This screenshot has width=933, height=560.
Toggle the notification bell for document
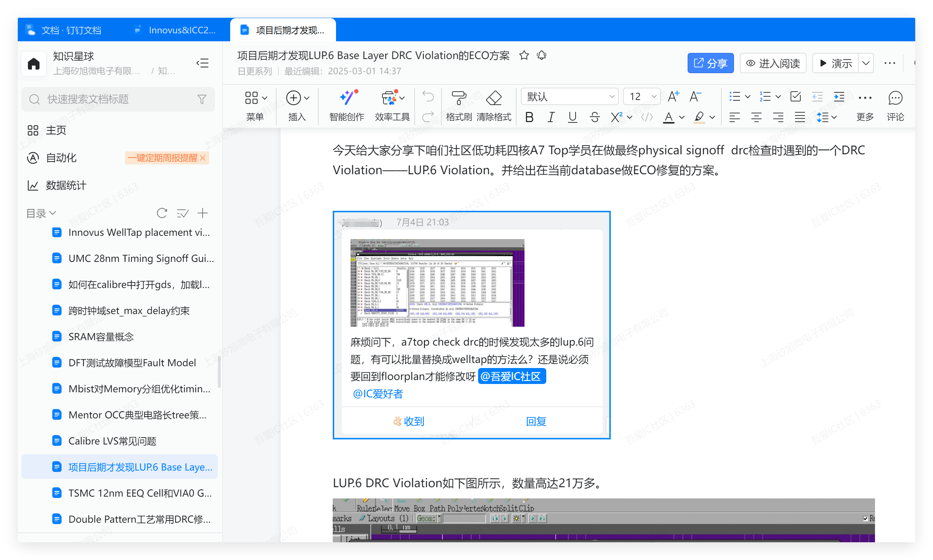click(x=542, y=55)
